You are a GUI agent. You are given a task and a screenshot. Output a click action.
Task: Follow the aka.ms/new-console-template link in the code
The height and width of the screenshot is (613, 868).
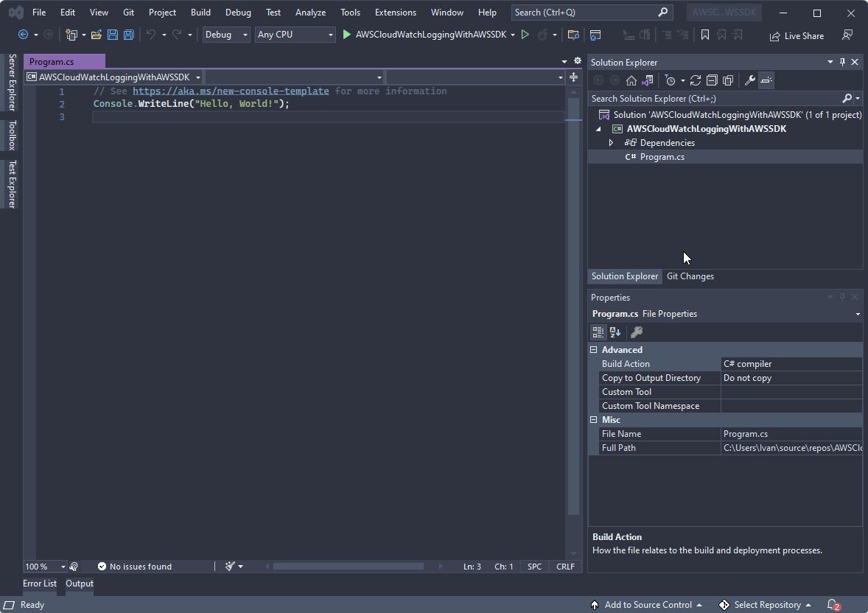point(231,91)
